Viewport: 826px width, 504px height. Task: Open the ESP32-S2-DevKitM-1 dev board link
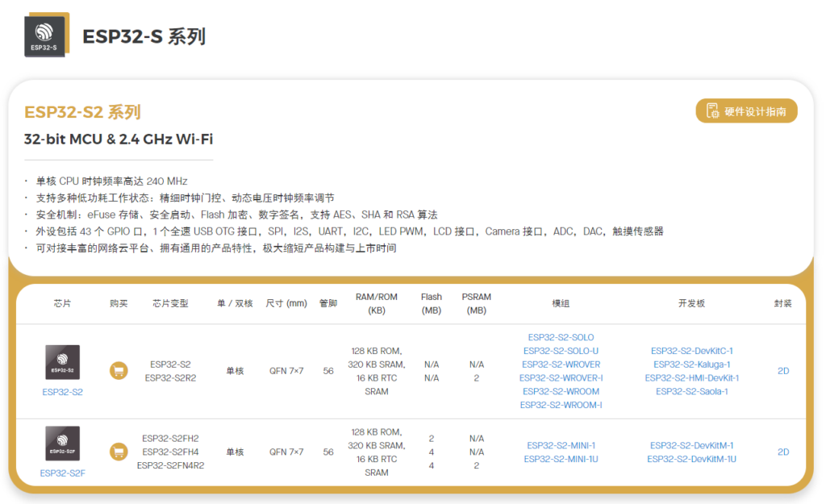(x=691, y=446)
